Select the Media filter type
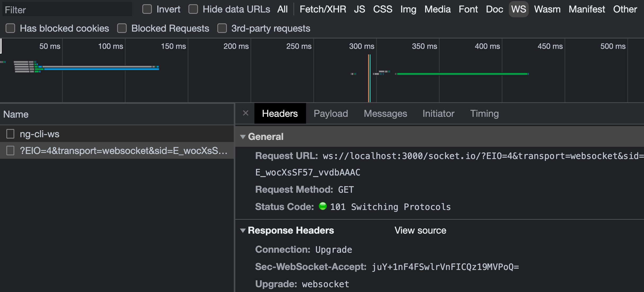The image size is (644, 292). tap(437, 9)
